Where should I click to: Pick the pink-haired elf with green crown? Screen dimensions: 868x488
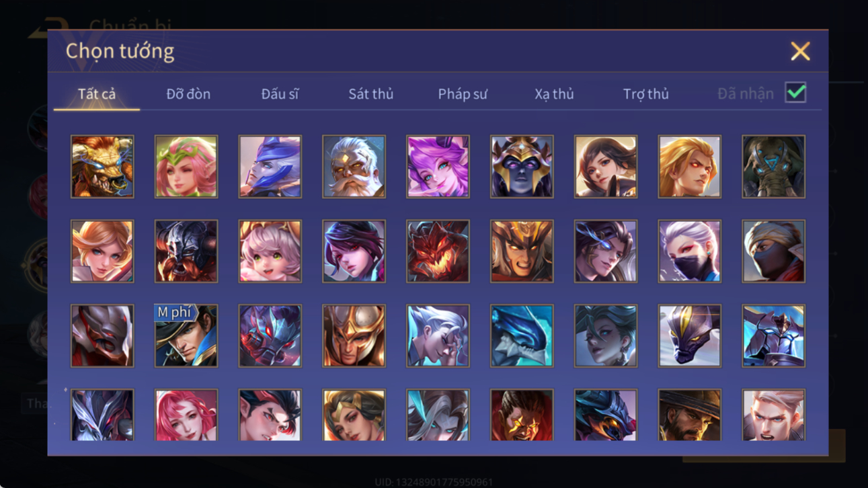coord(186,167)
